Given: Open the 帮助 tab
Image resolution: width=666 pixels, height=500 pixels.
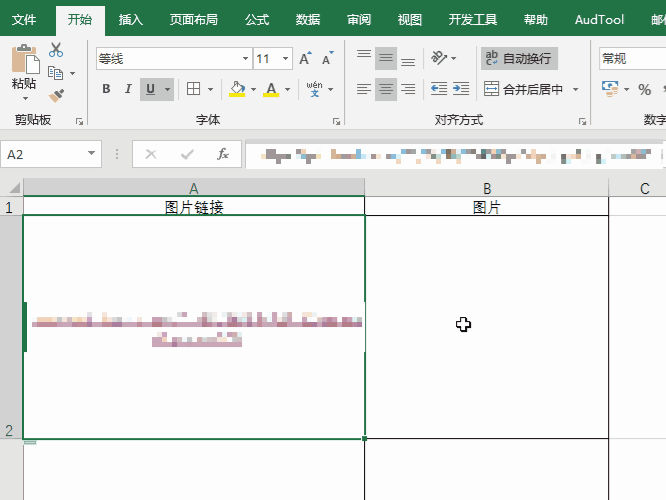Looking at the screenshot, I should (535, 20).
